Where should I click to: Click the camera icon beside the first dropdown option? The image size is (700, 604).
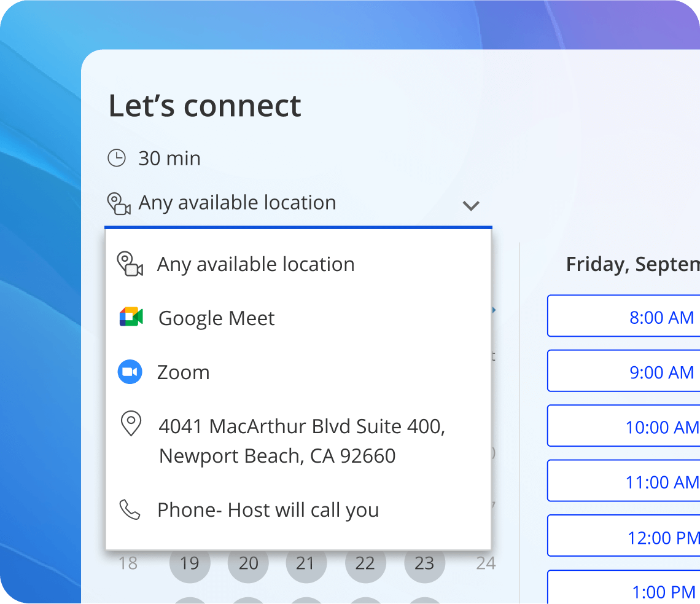click(131, 264)
